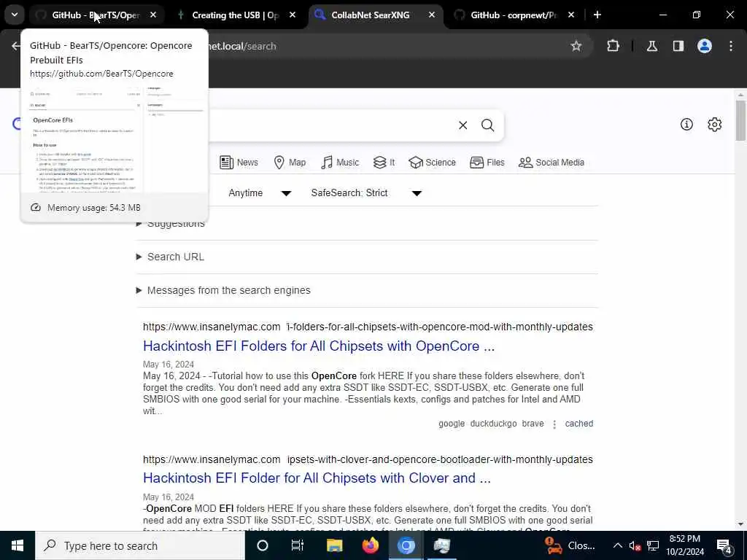Open the app right of Chromium on taskbar

[441, 545]
